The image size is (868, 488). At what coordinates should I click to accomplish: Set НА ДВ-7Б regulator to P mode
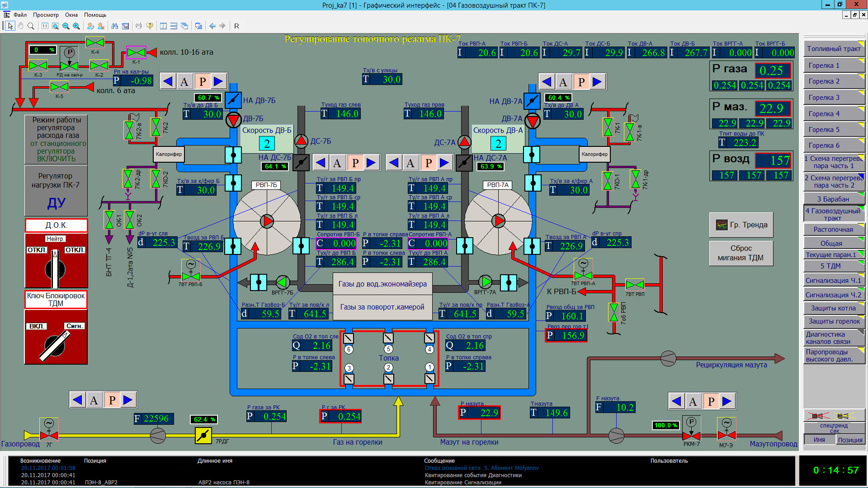tap(202, 82)
